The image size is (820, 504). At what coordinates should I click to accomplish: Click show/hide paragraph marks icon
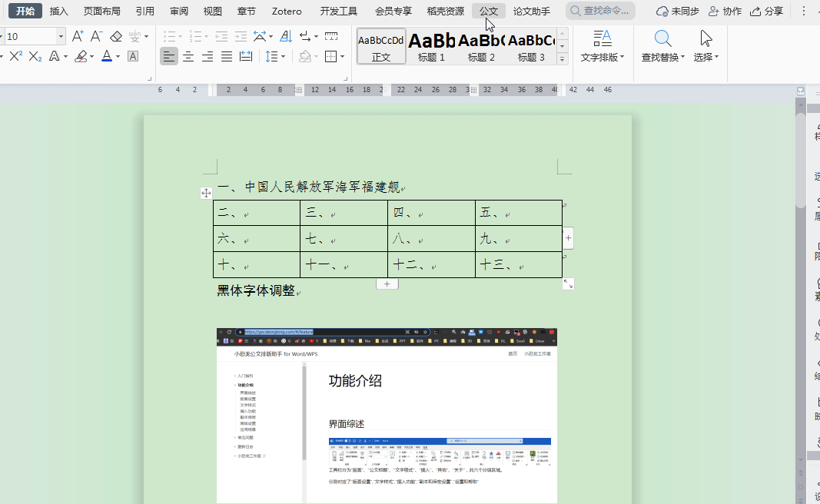coord(305,36)
